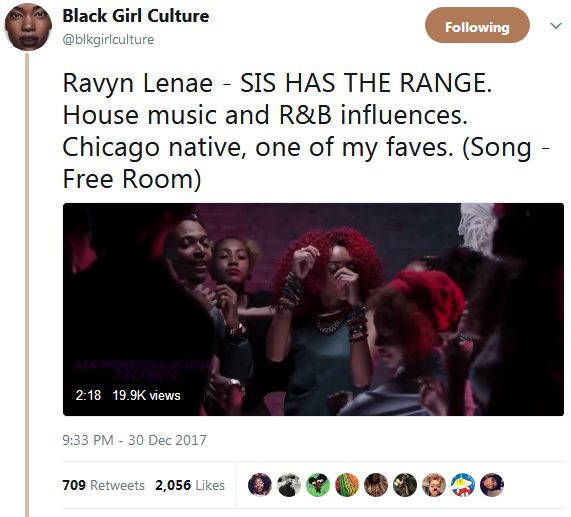This screenshot has width=571, height=517.
Task: Open Black Girl Culture profile avatar
Action: [28, 27]
